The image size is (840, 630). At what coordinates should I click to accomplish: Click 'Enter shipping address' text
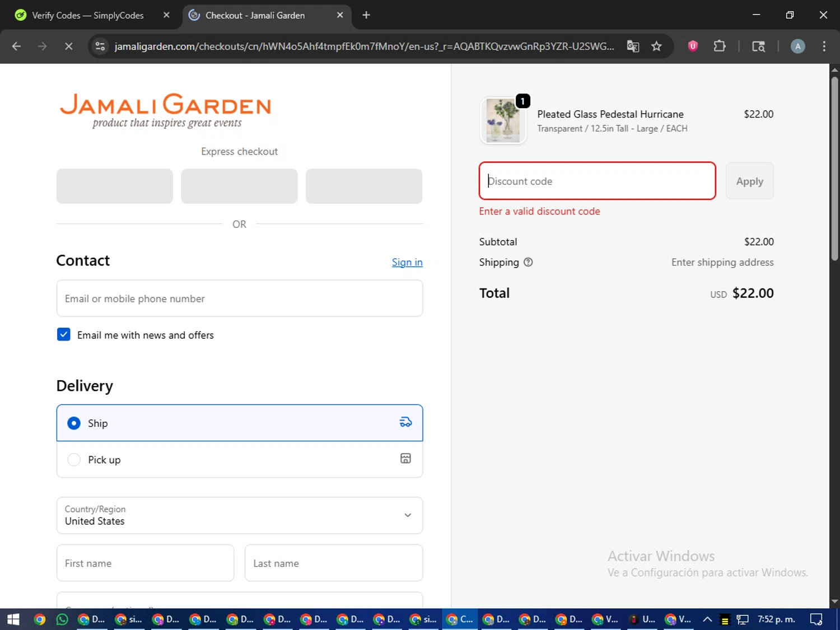[722, 262]
